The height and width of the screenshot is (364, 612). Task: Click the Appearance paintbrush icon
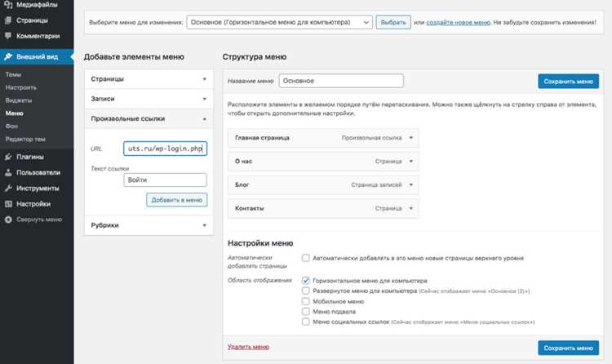(8, 56)
